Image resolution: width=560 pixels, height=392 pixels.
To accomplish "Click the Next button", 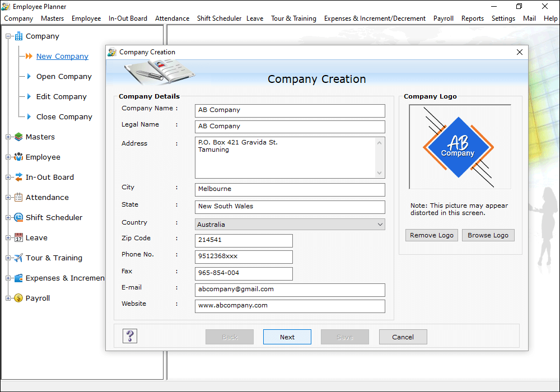I will pyautogui.click(x=287, y=337).
